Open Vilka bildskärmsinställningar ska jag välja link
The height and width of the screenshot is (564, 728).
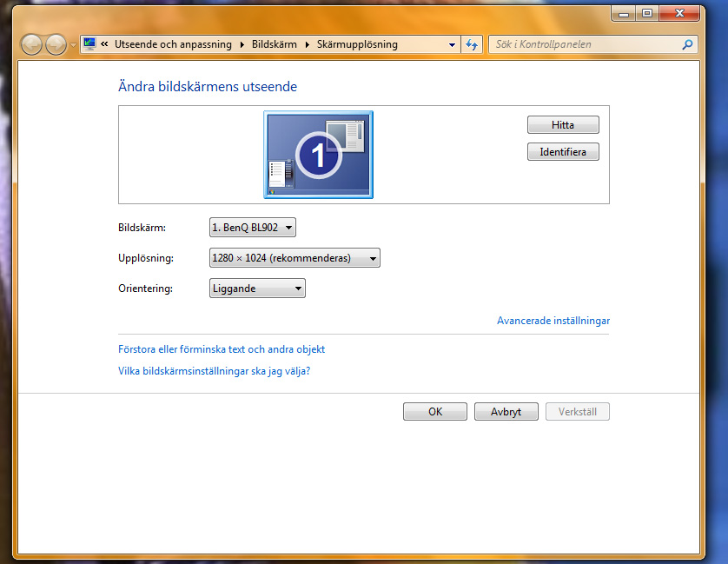tap(214, 371)
